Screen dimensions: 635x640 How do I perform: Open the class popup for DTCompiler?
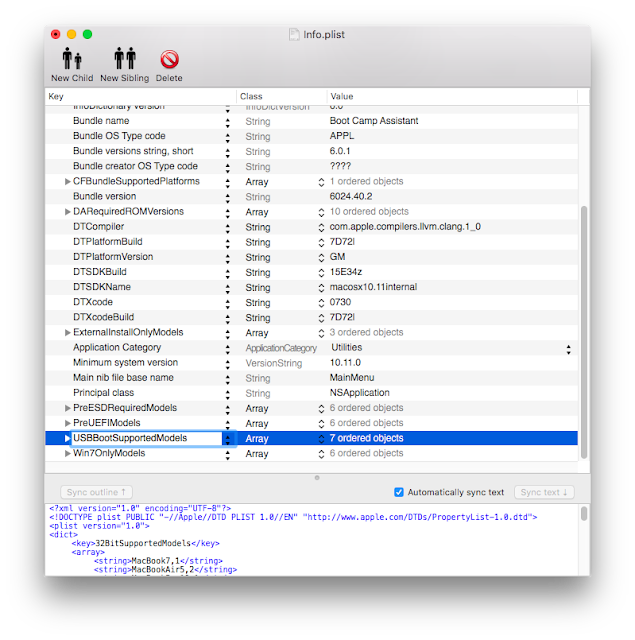(321, 227)
